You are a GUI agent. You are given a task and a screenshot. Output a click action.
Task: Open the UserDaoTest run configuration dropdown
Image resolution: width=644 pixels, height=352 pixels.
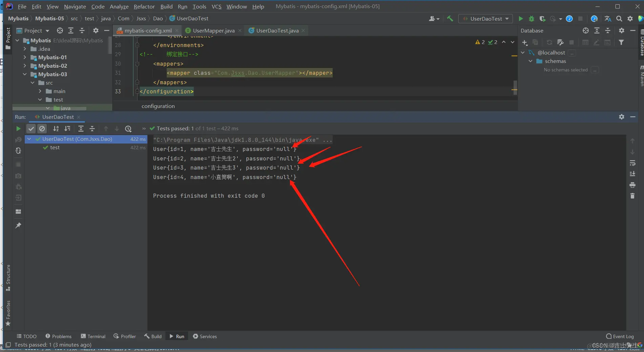[x=485, y=19]
